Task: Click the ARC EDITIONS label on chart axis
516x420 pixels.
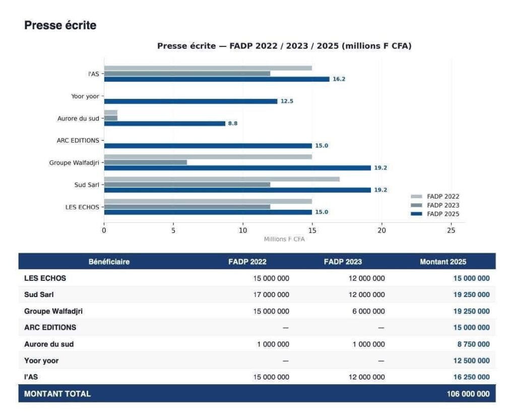Action: point(78,141)
